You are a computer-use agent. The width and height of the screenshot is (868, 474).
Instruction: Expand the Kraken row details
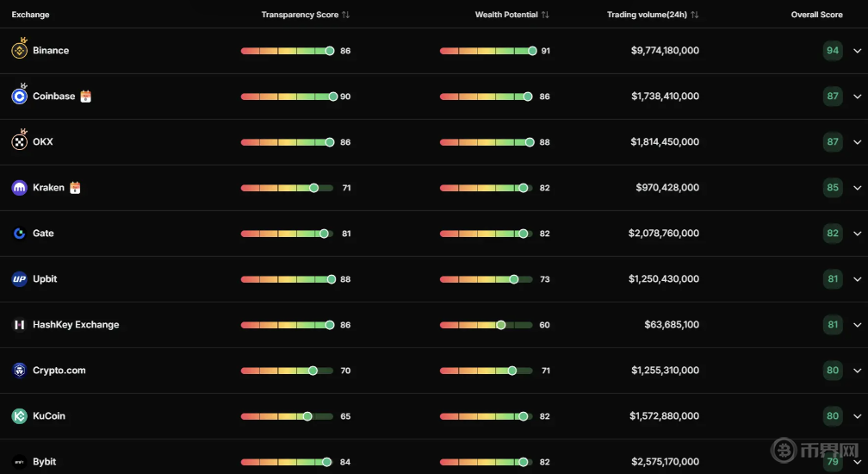click(858, 188)
